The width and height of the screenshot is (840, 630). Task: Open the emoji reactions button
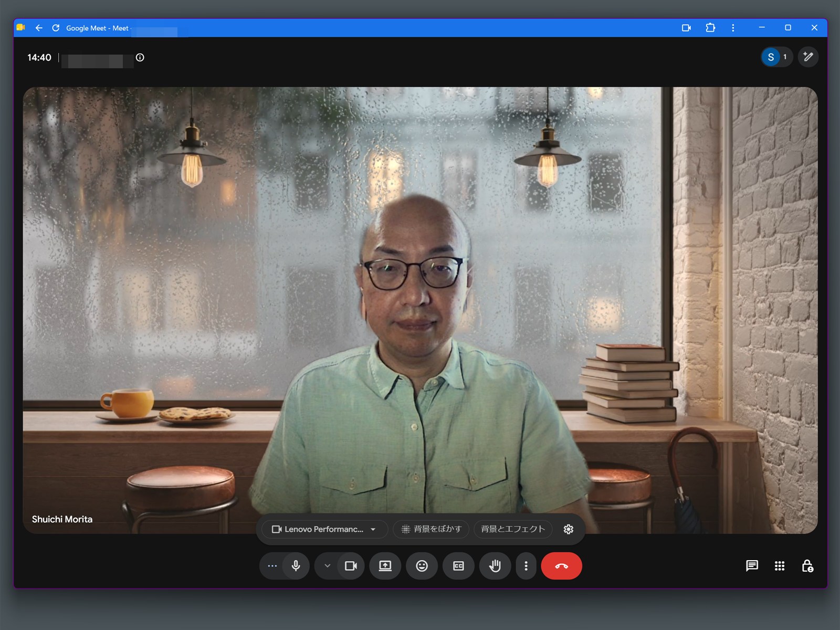click(x=422, y=566)
